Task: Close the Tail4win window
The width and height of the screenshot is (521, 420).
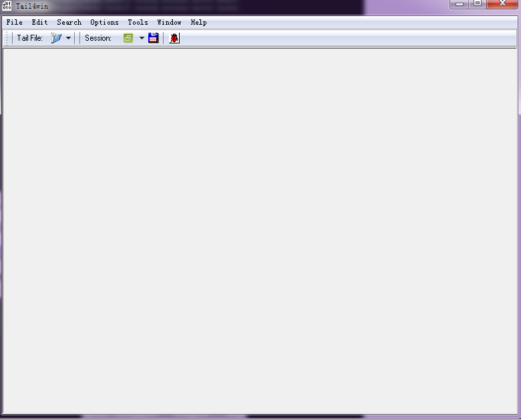Action: coord(502,4)
